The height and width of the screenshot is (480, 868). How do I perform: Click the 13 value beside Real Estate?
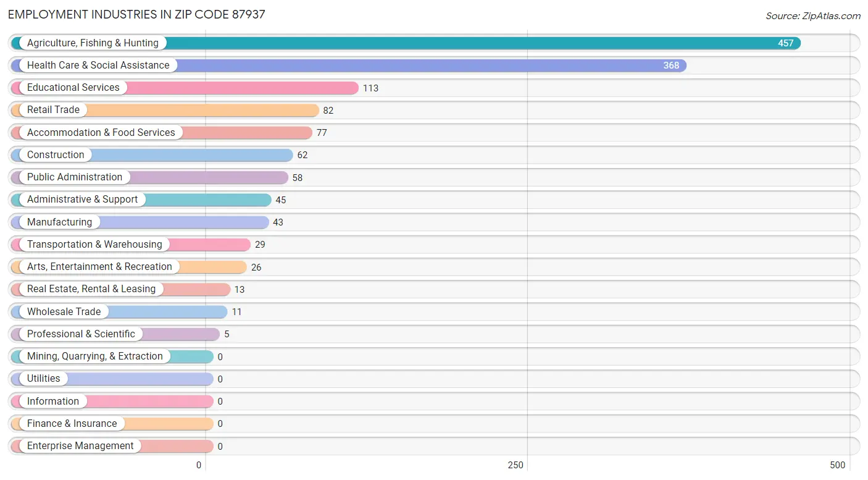pos(240,290)
